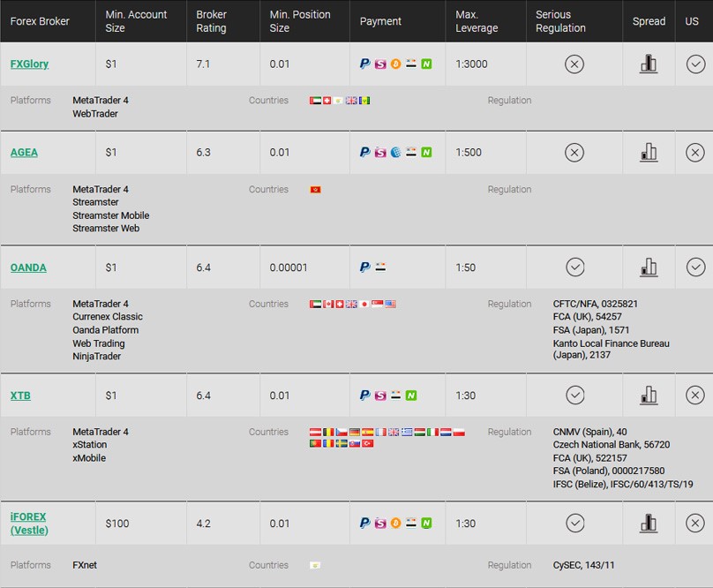Sort by the Min. Account Size header
Screen dimensions: 713x588
coord(136,21)
